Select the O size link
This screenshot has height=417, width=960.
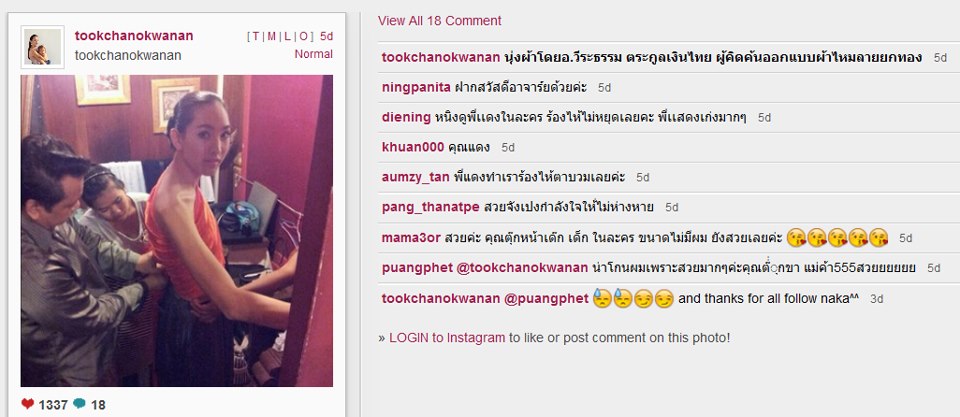(x=303, y=36)
